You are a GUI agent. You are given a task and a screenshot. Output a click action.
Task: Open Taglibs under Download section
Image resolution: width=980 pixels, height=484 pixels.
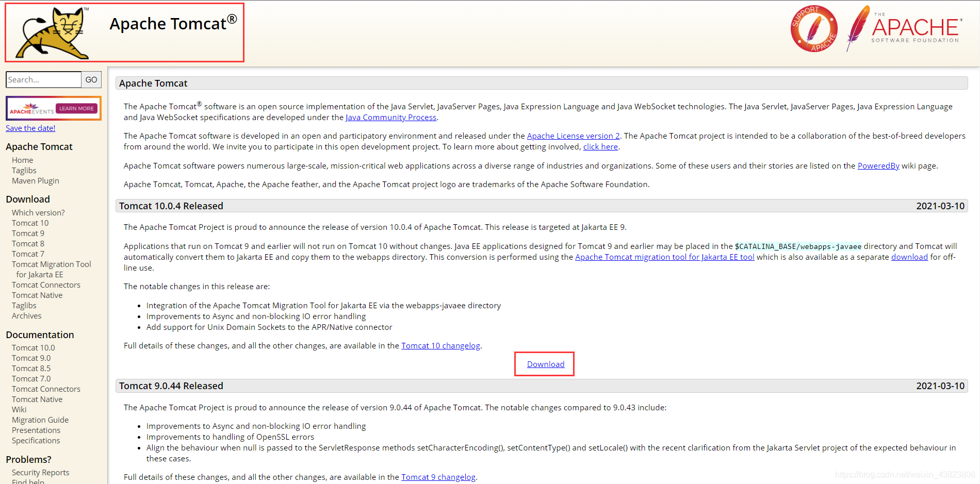point(24,306)
